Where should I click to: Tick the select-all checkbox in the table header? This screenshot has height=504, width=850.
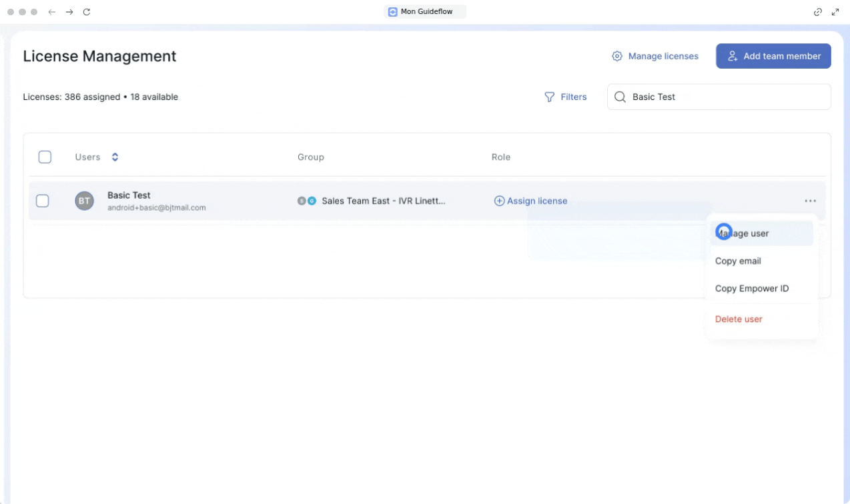(x=45, y=157)
